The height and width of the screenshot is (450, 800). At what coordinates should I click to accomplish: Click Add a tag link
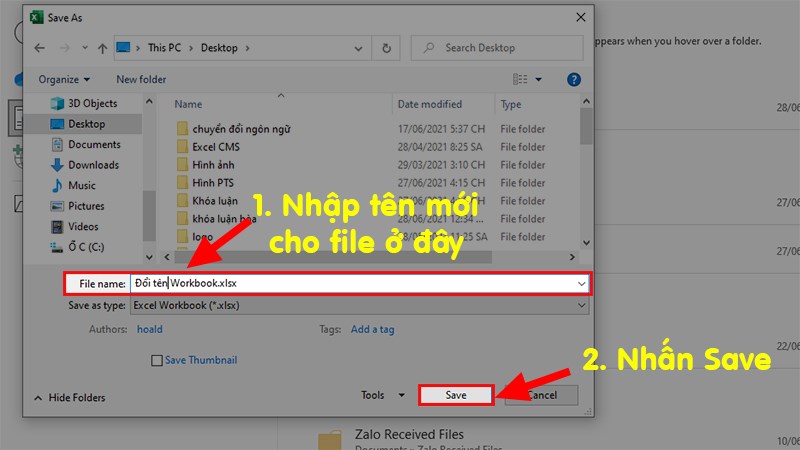[x=372, y=330]
